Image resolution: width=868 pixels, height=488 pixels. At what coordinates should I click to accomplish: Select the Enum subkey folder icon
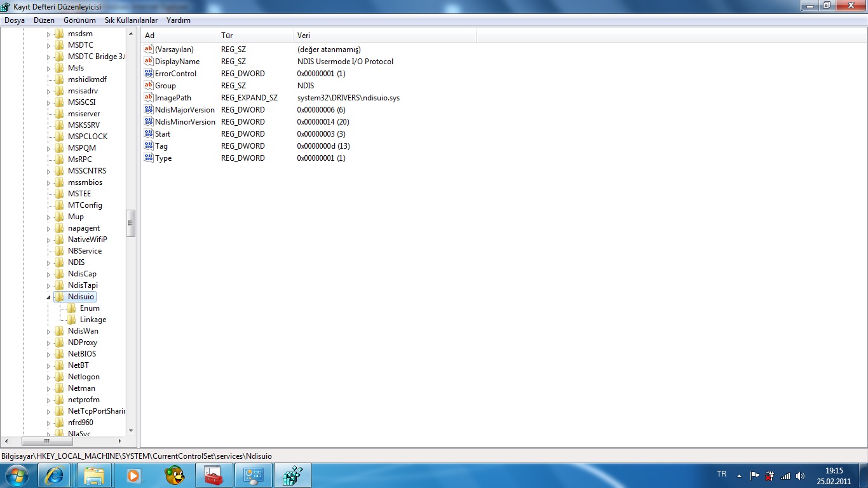click(72, 308)
